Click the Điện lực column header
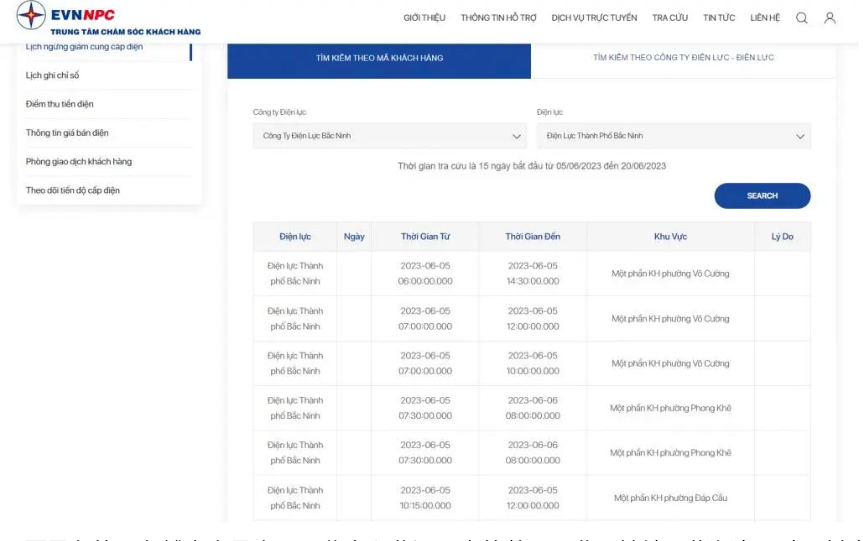This screenshot has width=863, height=541. [295, 237]
